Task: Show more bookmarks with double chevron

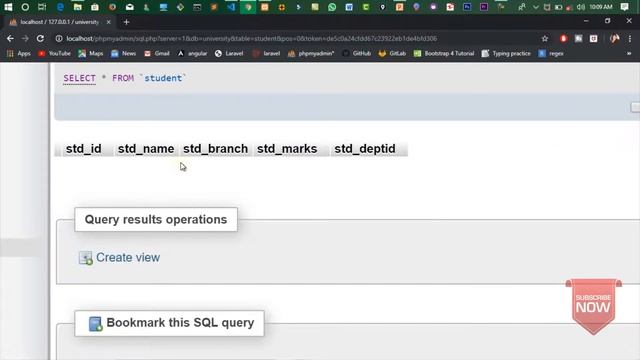Action: 629,53
